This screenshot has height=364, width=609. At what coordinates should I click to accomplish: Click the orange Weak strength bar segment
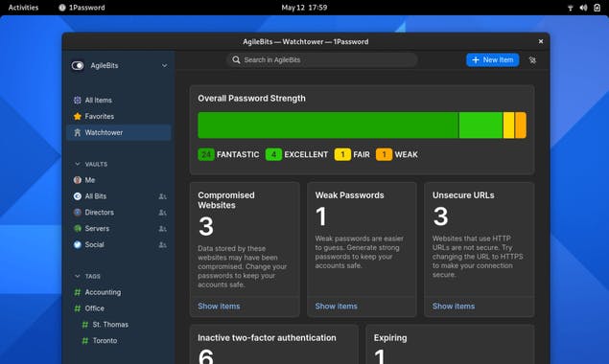coord(521,125)
